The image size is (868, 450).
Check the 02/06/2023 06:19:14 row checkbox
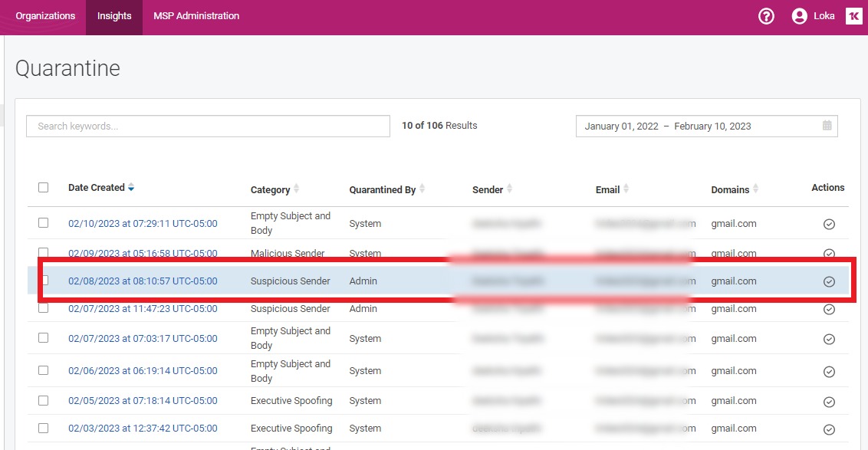[x=43, y=370]
